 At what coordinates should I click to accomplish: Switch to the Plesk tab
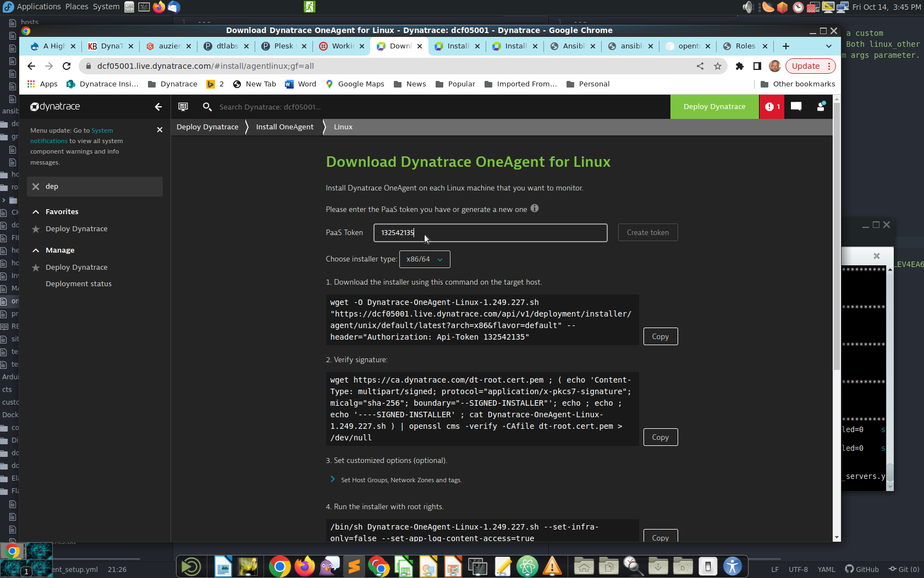tap(283, 46)
